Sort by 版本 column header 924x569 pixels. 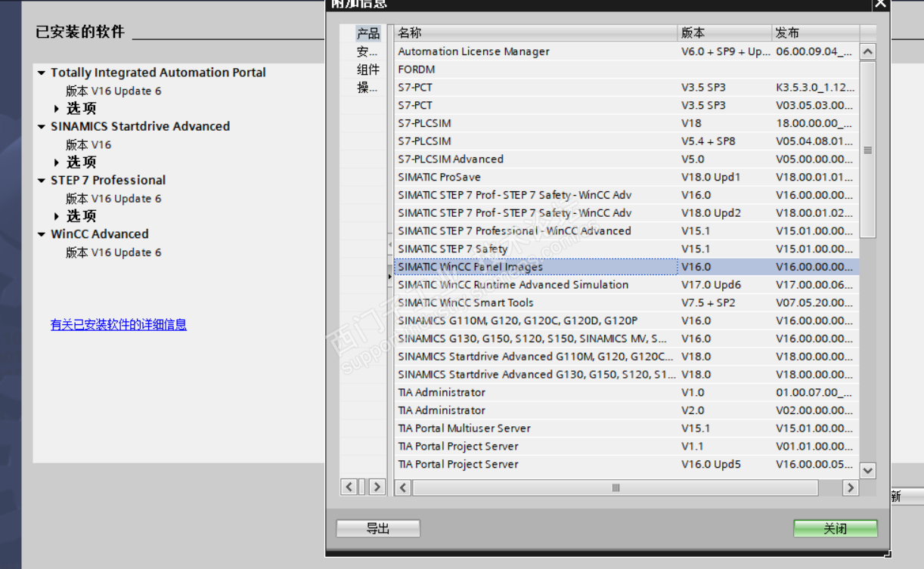pyautogui.click(x=724, y=33)
